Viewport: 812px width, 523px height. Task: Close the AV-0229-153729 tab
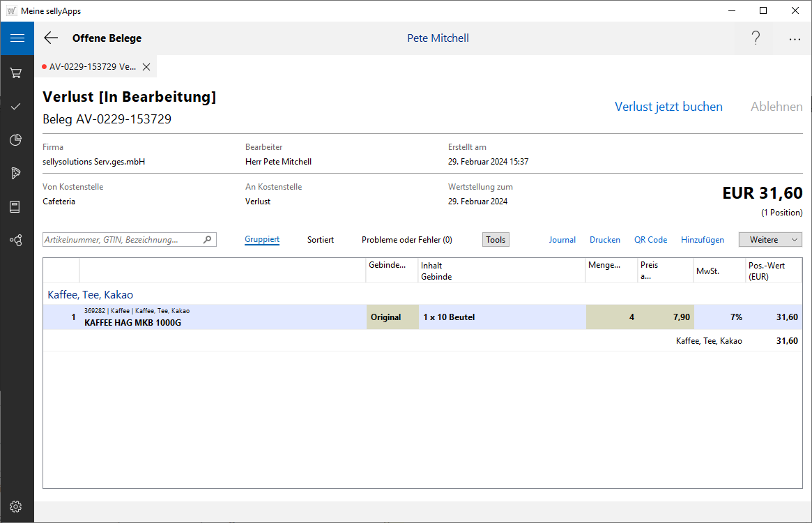146,67
